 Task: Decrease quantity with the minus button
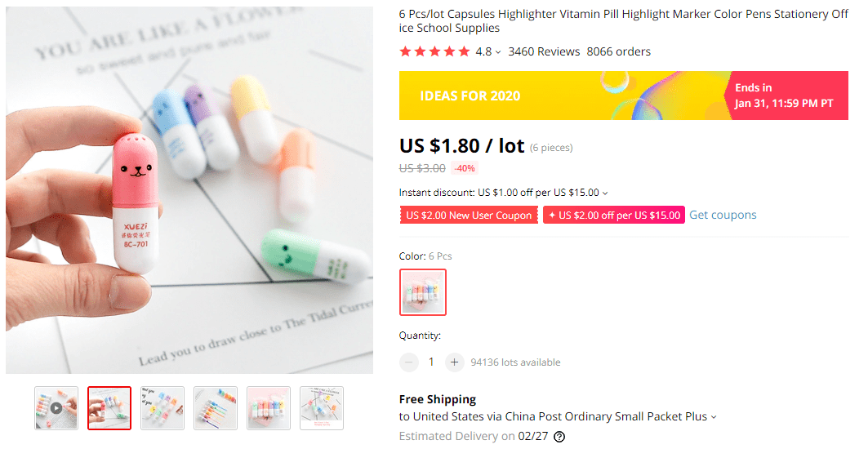pos(409,362)
